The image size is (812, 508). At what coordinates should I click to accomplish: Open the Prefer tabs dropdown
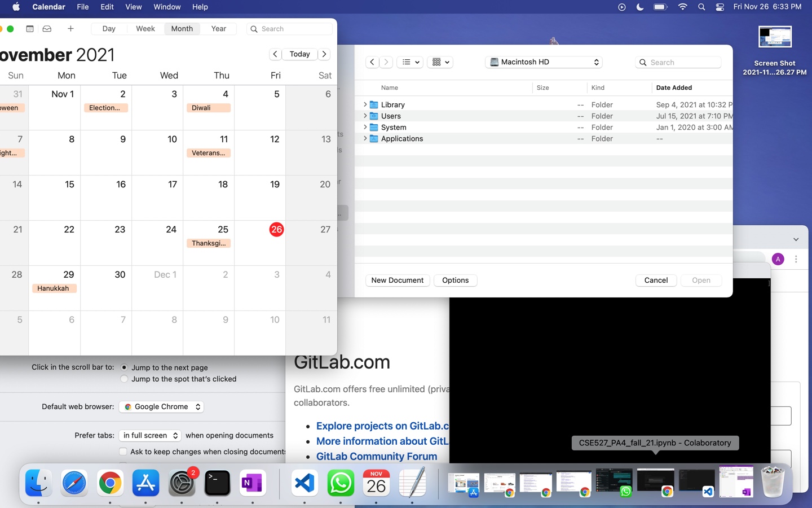tap(150, 436)
